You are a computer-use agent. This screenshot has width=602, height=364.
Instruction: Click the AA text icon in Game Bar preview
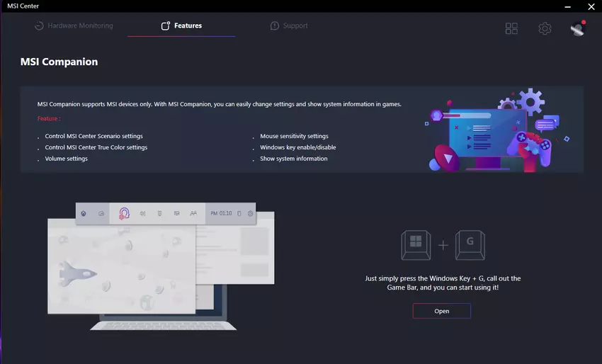click(x=193, y=213)
